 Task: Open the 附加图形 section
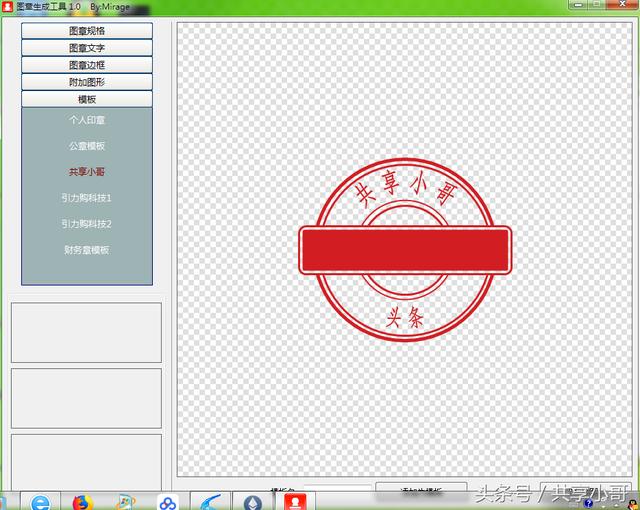(x=87, y=82)
